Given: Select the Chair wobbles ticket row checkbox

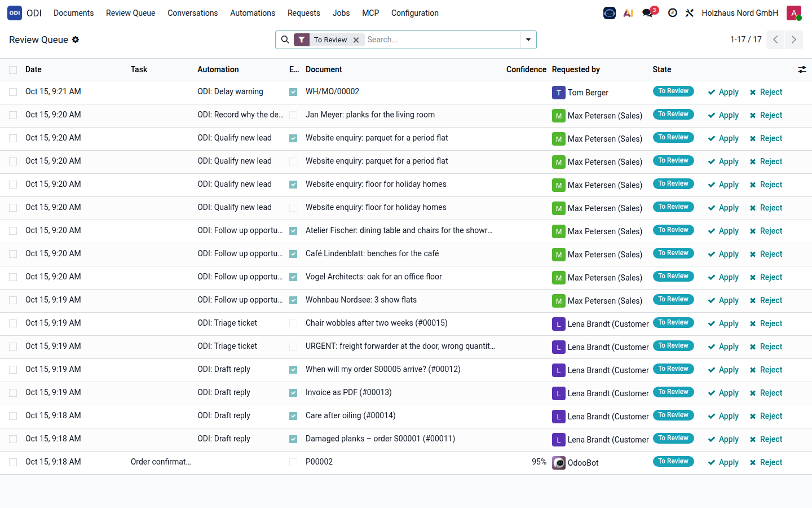Looking at the screenshot, I should [13, 323].
